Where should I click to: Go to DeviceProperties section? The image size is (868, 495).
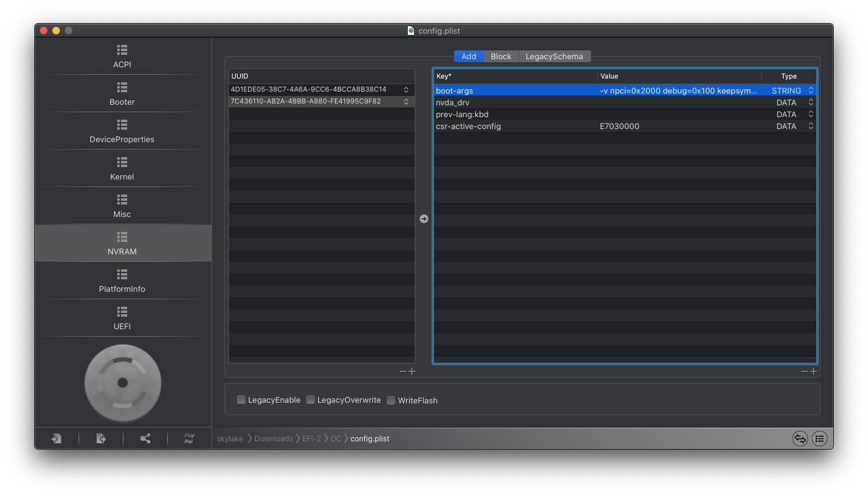pyautogui.click(x=122, y=131)
